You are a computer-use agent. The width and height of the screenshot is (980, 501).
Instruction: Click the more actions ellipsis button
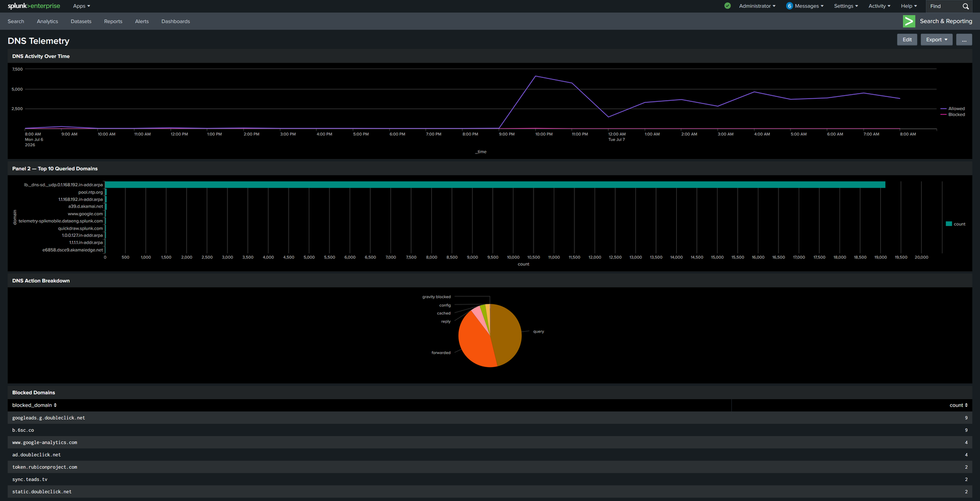coord(964,40)
